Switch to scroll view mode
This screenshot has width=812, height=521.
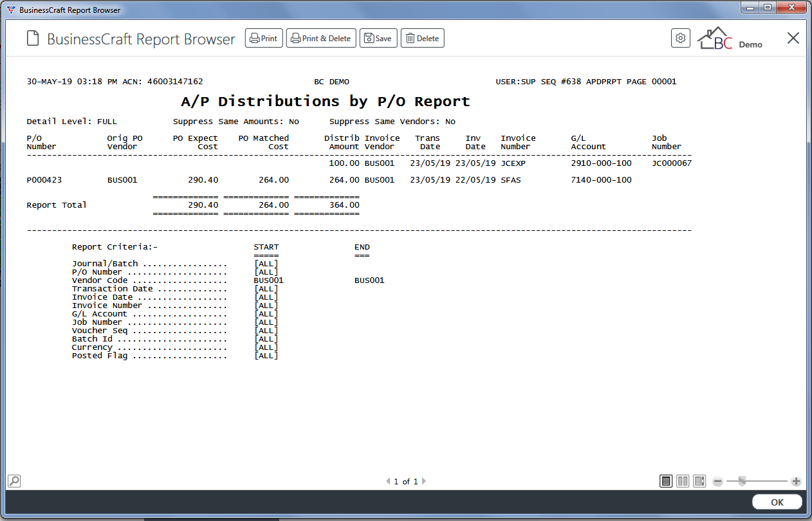(699, 481)
